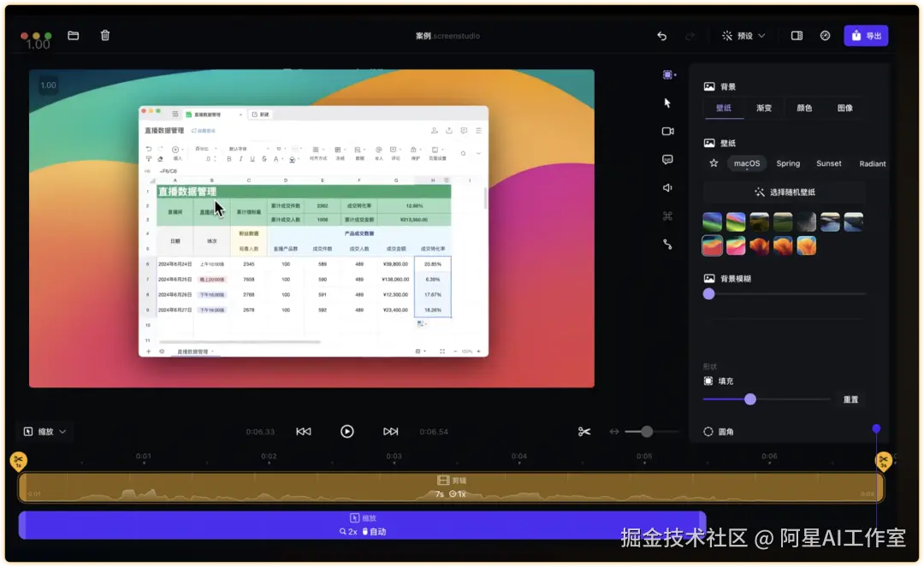Click the background panel icon at sidebar top

[668, 74]
